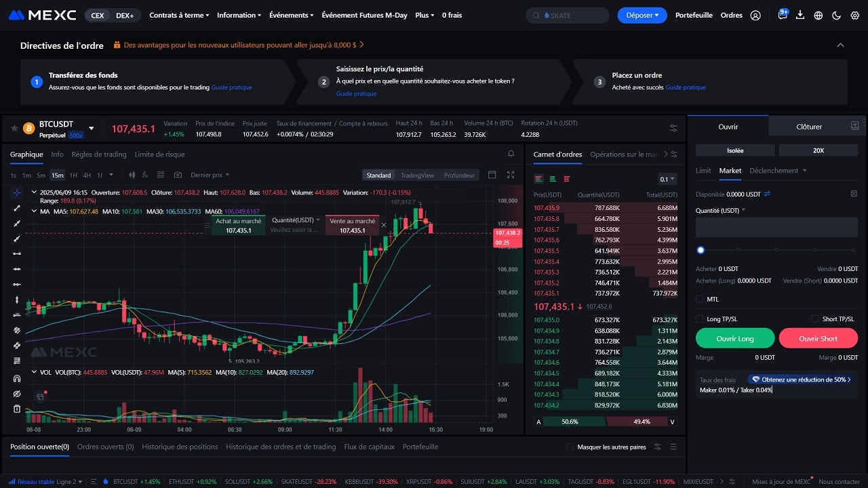Image resolution: width=868 pixels, height=488 pixels.
Task: Collapse Directives de l'ordre panel
Action: 840,45
